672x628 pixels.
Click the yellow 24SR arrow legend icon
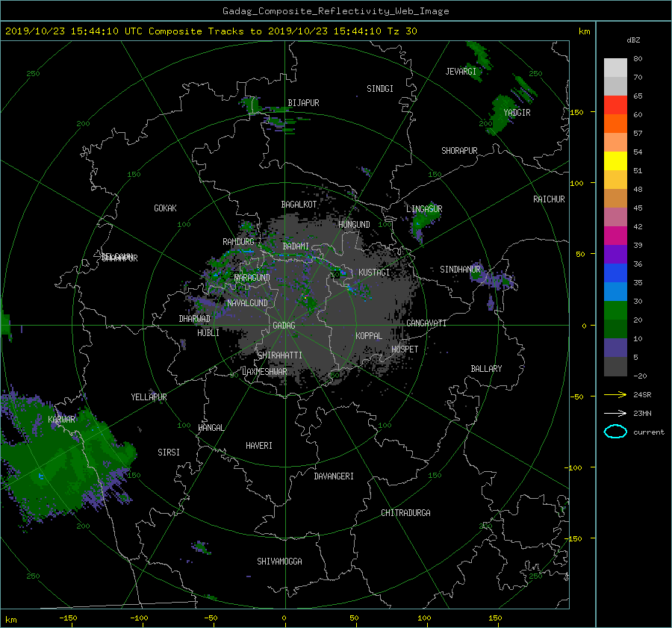pyautogui.click(x=615, y=394)
